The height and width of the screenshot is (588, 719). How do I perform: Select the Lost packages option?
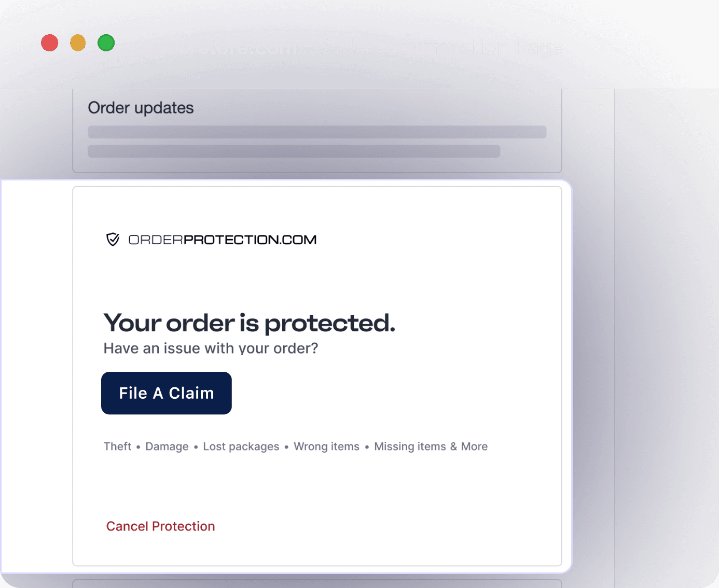(x=241, y=446)
